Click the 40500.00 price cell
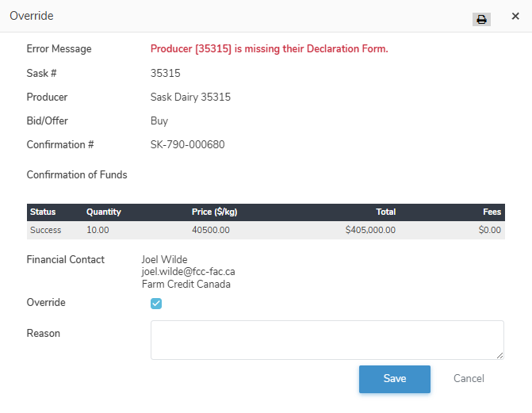The height and width of the screenshot is (413, 532). coord(211,230)
